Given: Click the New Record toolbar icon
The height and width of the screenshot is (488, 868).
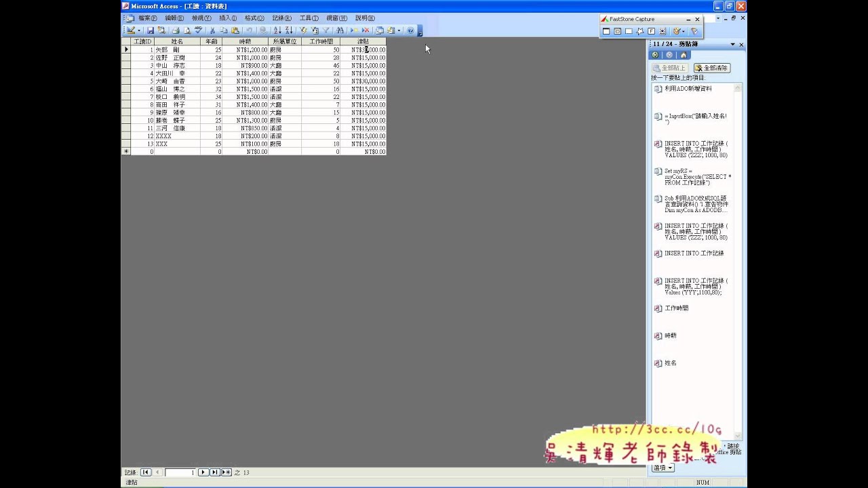Looking at the screenshot, I should coord(354,30).
